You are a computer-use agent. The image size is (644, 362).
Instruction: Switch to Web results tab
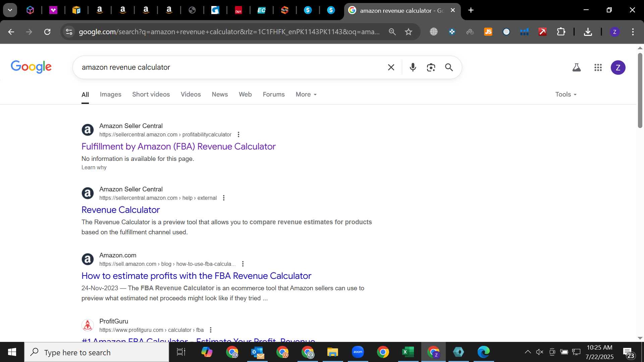pyautogui.click(x=245, y=95)
